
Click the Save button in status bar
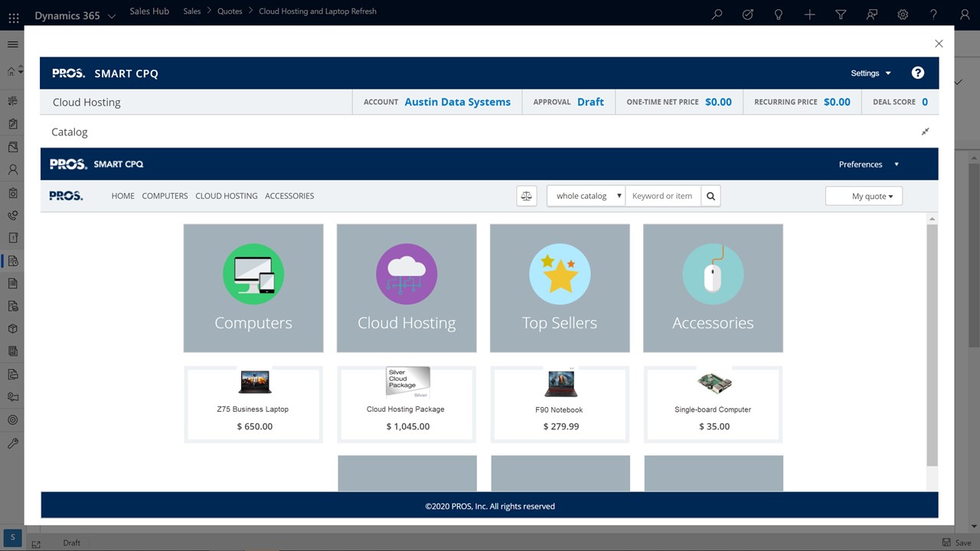point(957,543)
